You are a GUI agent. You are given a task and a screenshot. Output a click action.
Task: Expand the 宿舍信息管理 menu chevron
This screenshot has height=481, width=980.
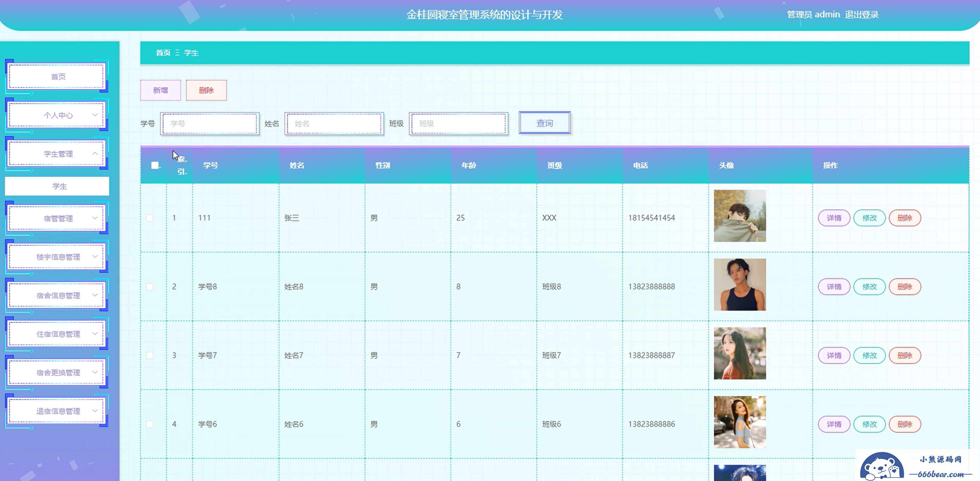(95, 295)
